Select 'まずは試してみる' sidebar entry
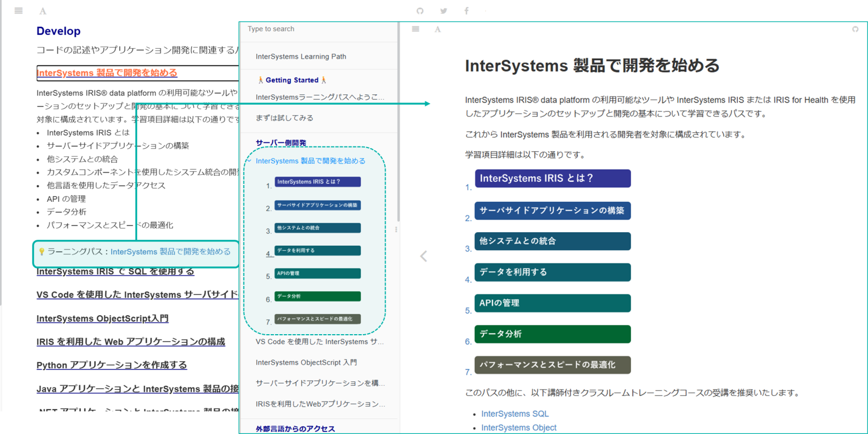This screenshot has height=434, width=868. pos(284,118)
